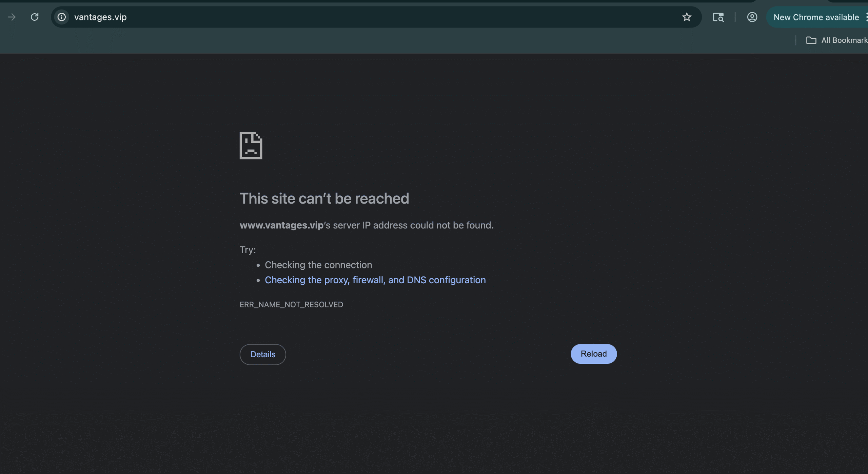Expand error info with Details button
This screenshot has width=868, height=474.
point(263,354)
